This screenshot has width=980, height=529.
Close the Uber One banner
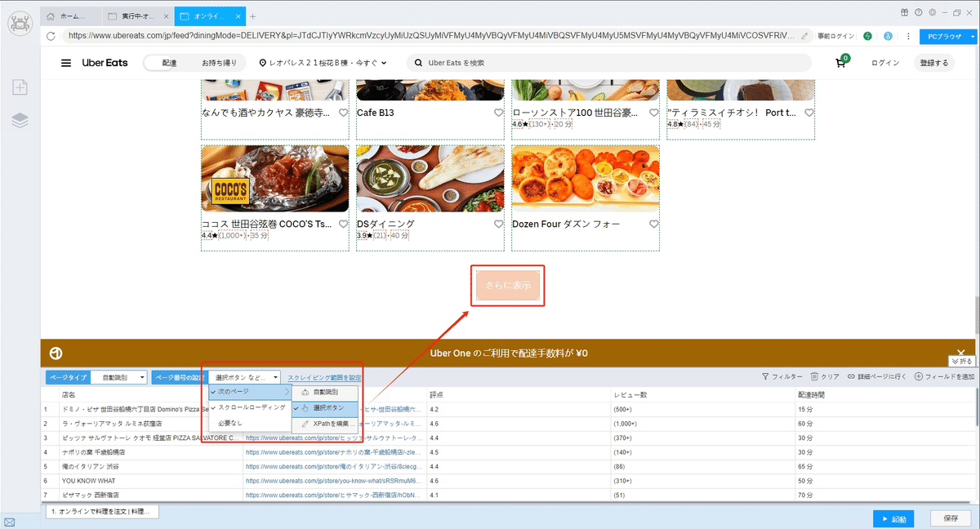point(961,353)
